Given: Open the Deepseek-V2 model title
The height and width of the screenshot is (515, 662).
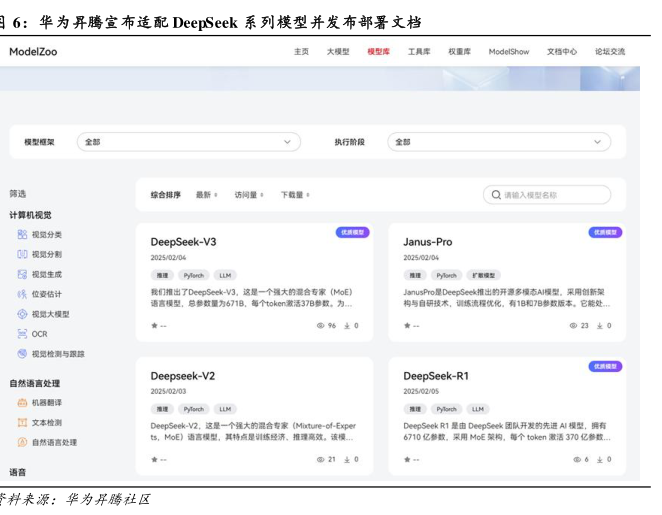Looking at the screenshot, I should [183, 376].
